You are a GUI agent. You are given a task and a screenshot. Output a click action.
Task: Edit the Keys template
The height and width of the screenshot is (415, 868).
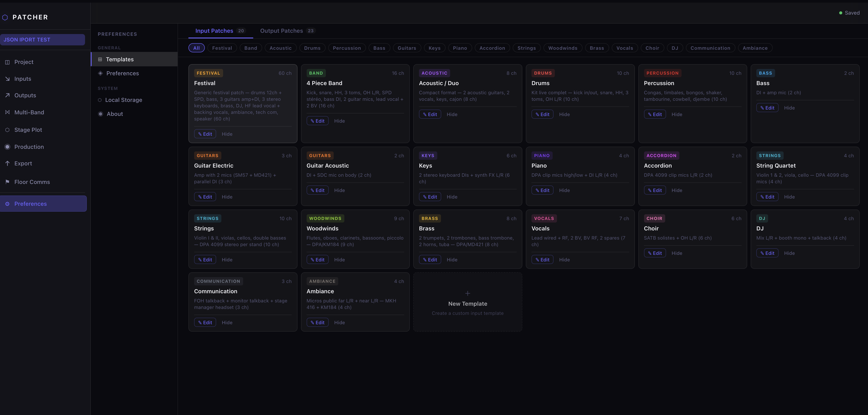430,197
